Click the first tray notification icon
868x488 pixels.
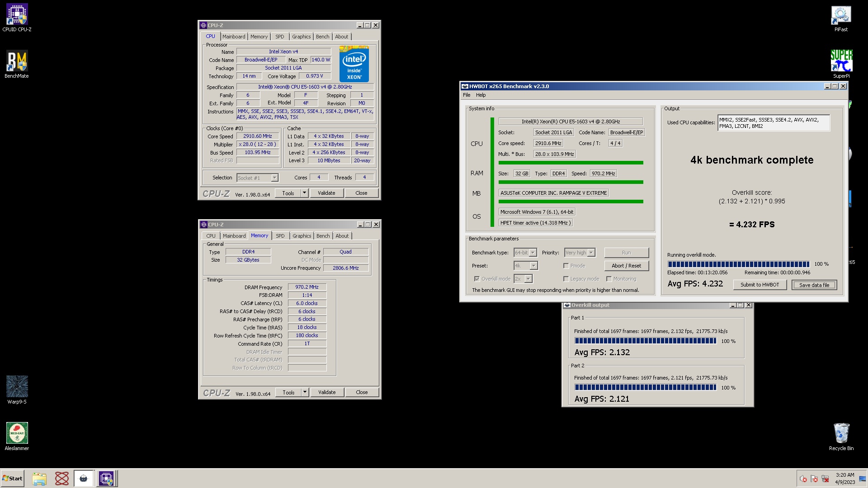(803, 479)
